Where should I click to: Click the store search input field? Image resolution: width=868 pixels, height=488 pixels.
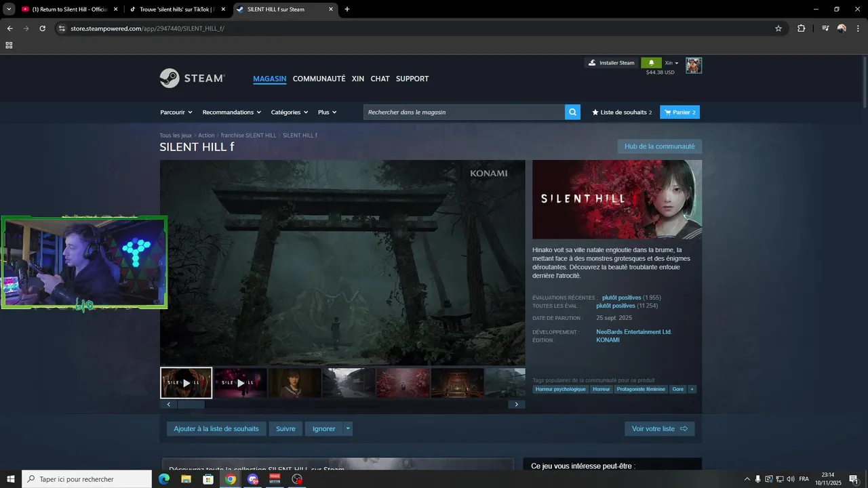click(465, 113)
